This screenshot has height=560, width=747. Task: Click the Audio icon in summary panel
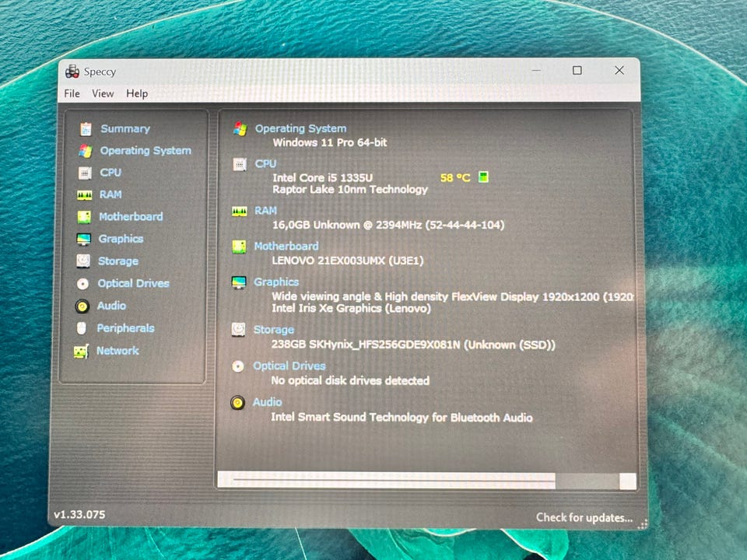[237, 403]
